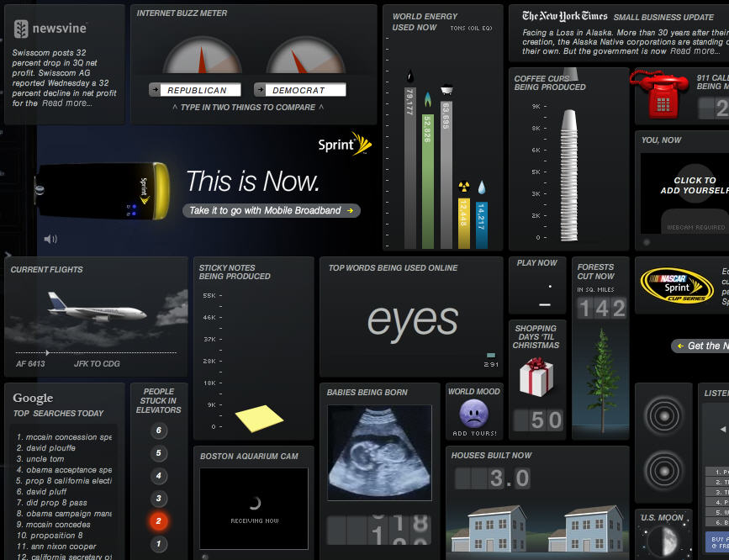
Task: Select elevator floor 2 lit button
Action: pyautogui.click(x=157, y=521)
